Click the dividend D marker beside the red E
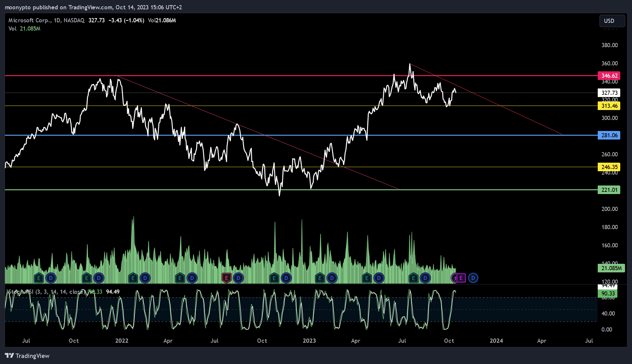Screen dimensions: 632x364 [x=238, y=278]
